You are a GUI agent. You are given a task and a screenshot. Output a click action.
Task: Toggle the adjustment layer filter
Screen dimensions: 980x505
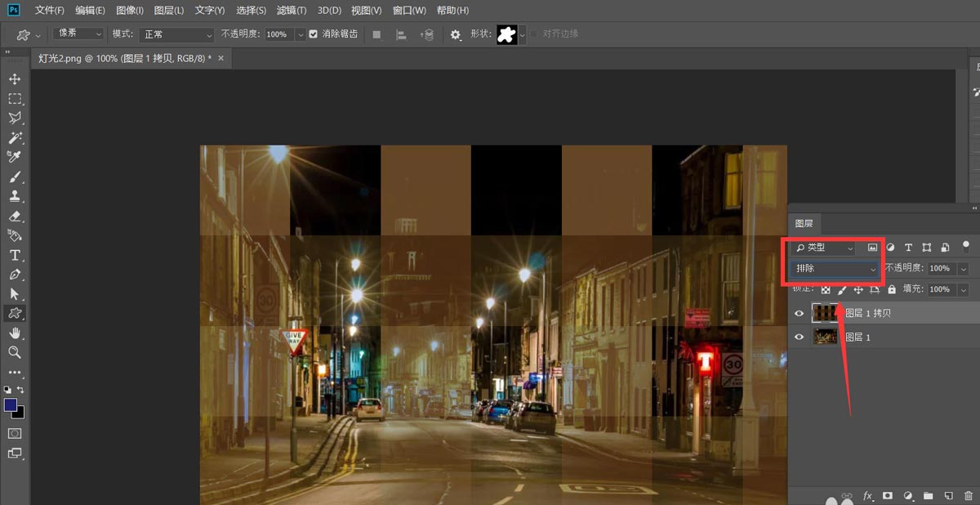[x=890, y=247]
